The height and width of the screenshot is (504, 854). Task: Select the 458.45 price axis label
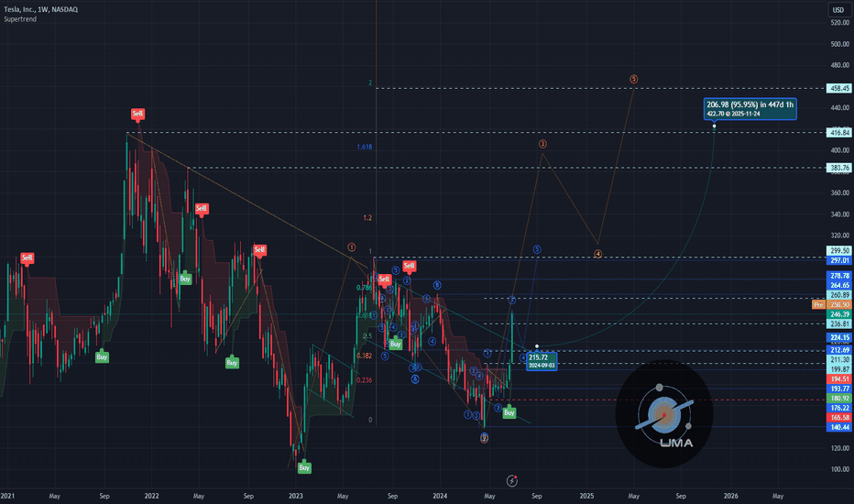[x=838, y=88]
